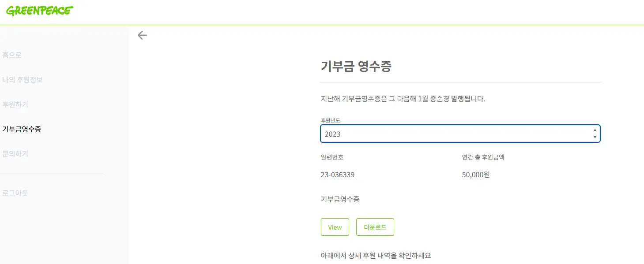The image size is (644, 264).
Task: Click the back arrow to return
Action: [142, 35]
